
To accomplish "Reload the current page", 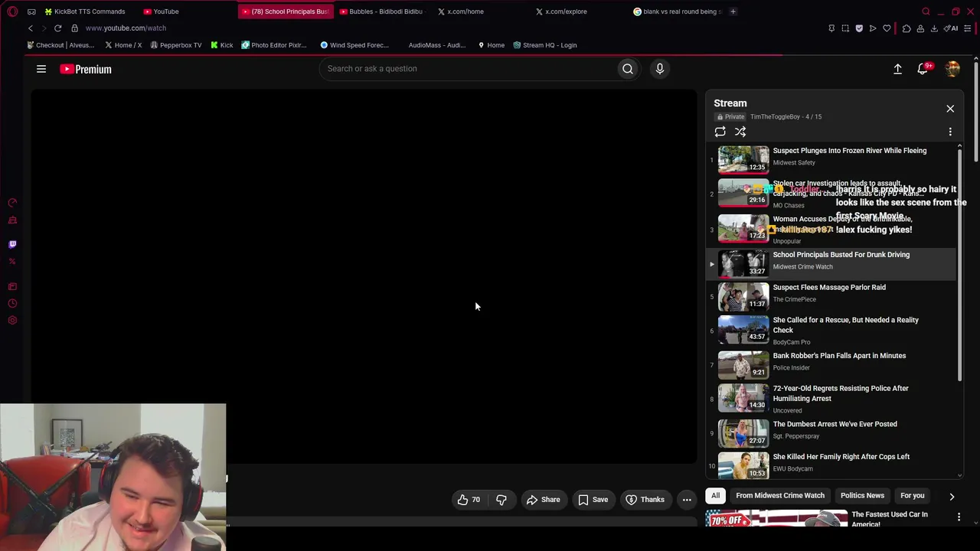I will pyautogui.click(x=57, y=28).
